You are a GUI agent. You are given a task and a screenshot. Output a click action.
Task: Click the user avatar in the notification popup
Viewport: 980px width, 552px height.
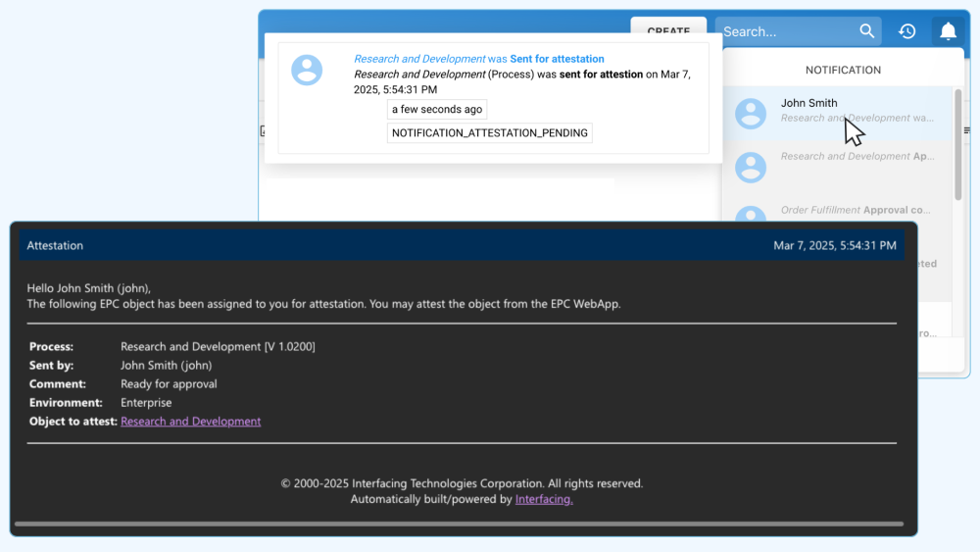pyautogui.click(x=307, y=70)
